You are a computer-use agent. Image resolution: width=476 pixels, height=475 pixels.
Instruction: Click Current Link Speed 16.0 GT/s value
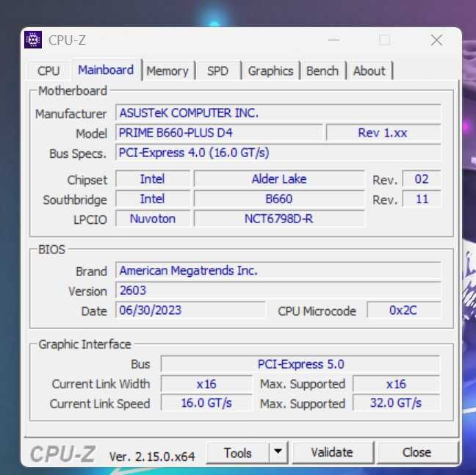[206, 403]
